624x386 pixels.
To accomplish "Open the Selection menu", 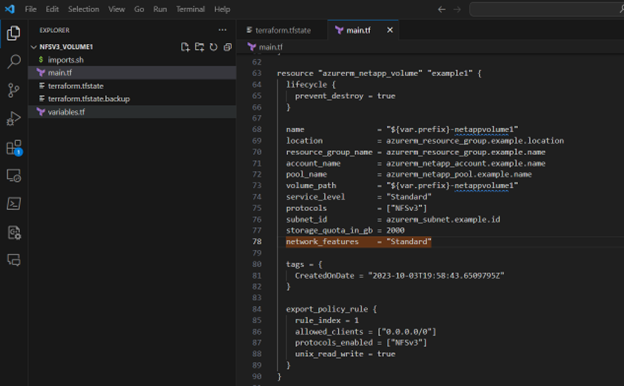I will coord(84,9).
